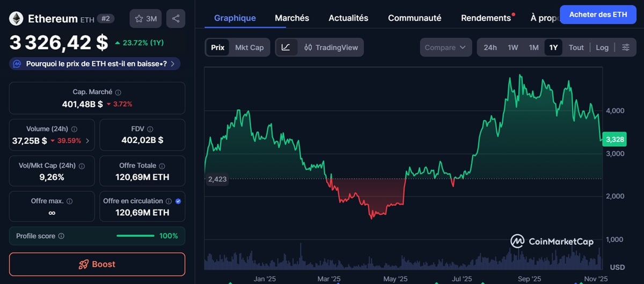Image resolution: width=644 pixels, height=284 pixels.
Task: Click info icon next to FDV
Action: pyautogui.click(x=150, y=129)
